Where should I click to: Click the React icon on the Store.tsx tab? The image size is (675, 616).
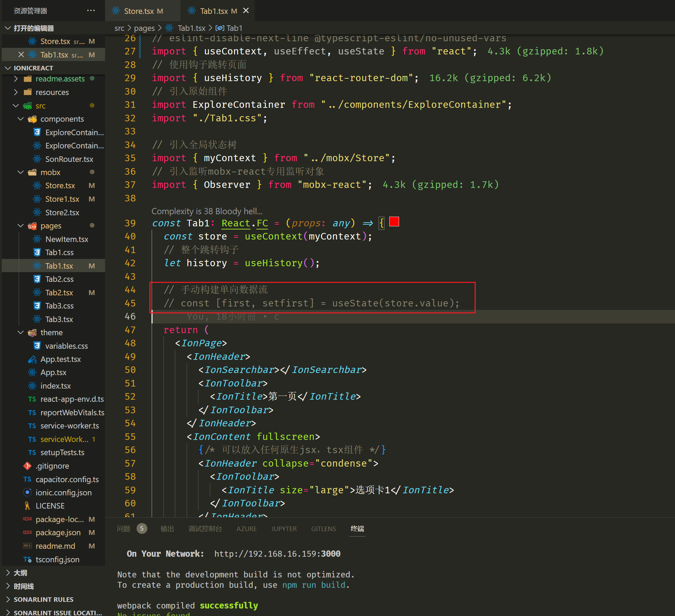[x=116, y=11]
